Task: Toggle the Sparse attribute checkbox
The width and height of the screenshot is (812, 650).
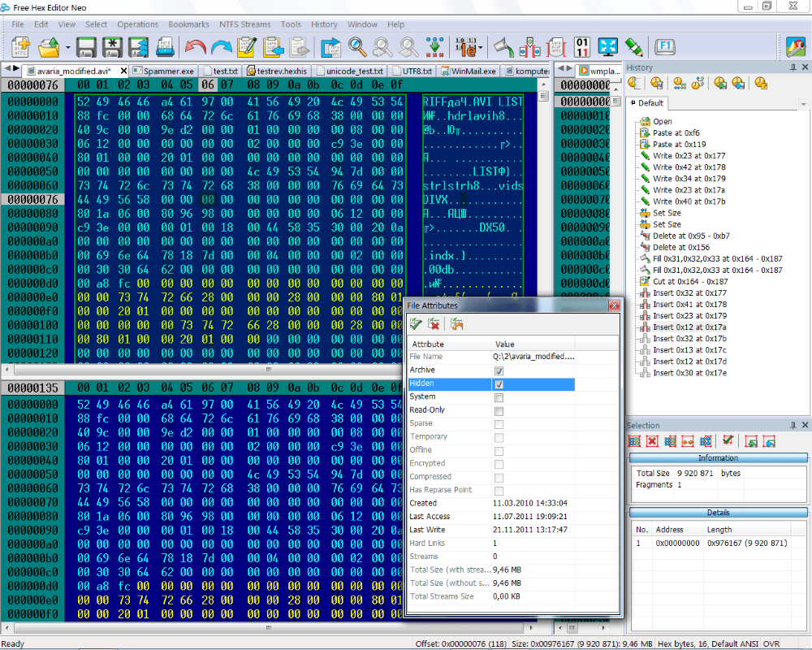Action: tap(499, 424)
